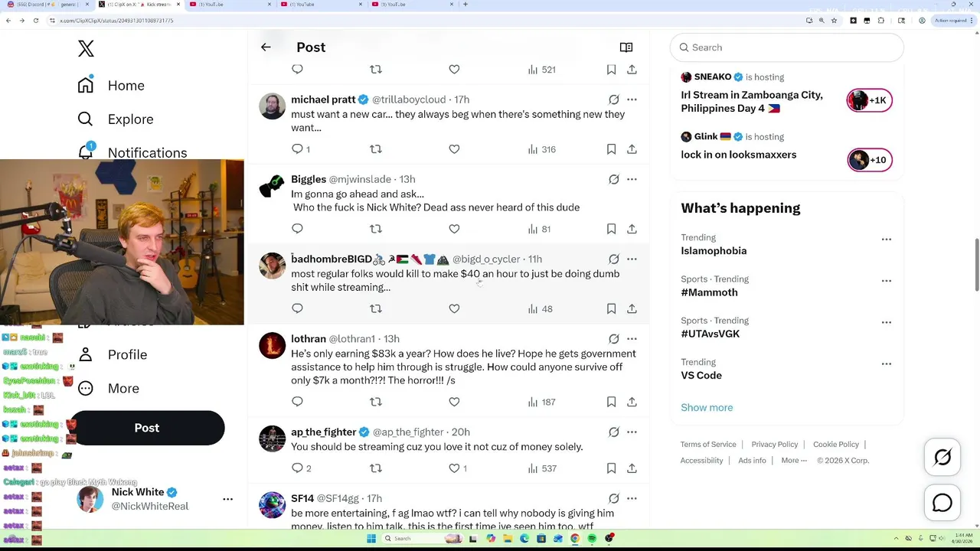Repost michael pratt's post

376,149
